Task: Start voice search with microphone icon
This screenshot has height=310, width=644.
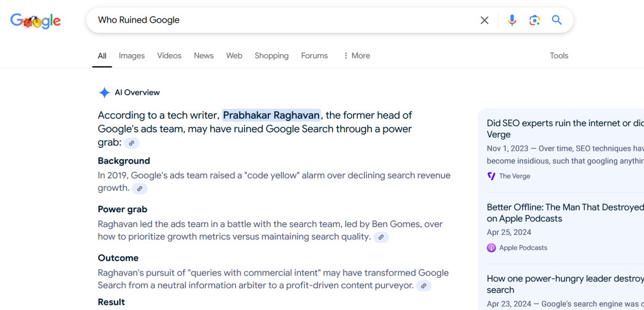Action: tap(512, 20)
